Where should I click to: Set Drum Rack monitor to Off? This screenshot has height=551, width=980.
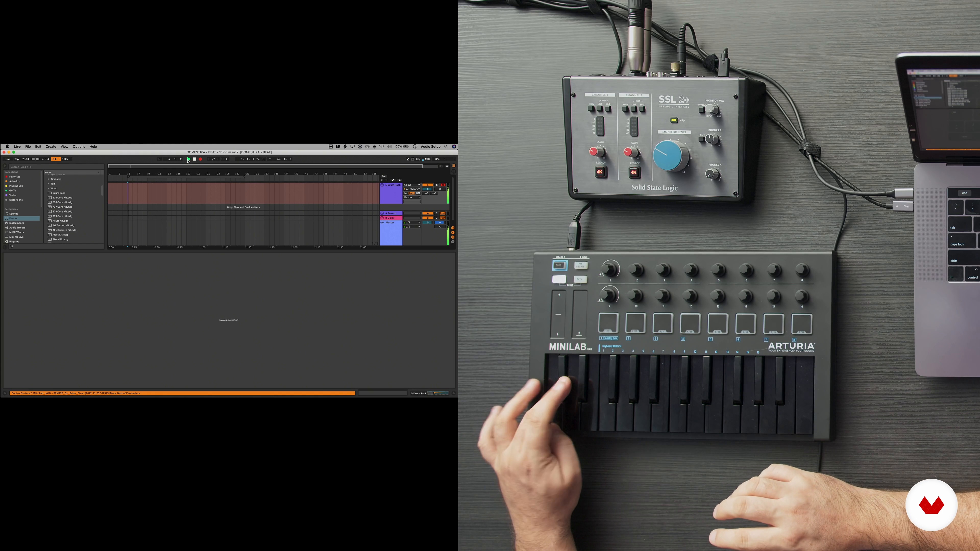[418, 193]
